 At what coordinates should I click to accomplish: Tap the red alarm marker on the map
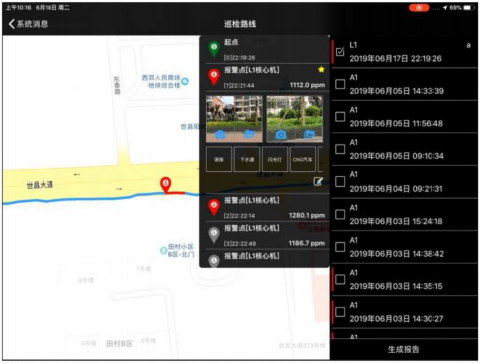coord(166,185)
